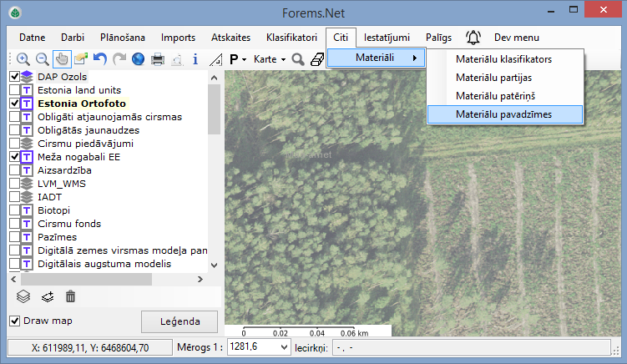Click the zoom in magnifier tool
Screen dimensions: 627x364
23,59
